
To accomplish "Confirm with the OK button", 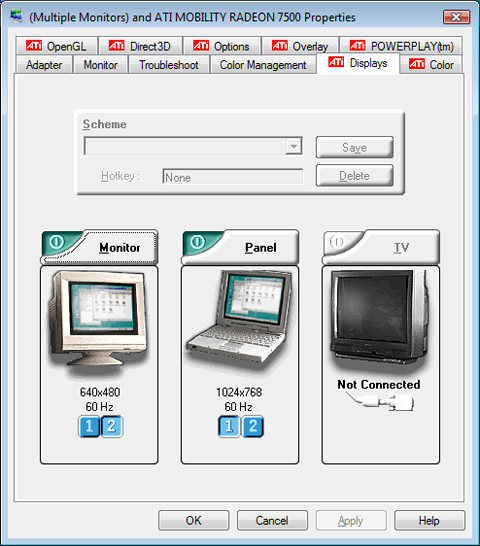I will pyautogui.click(x=194, y=521).
